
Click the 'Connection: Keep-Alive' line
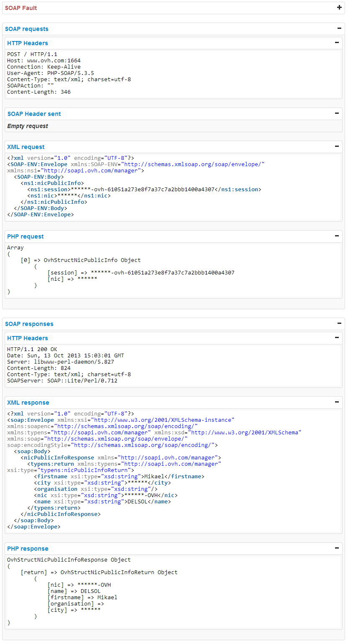pyautogui.click(x=44, y=67)
